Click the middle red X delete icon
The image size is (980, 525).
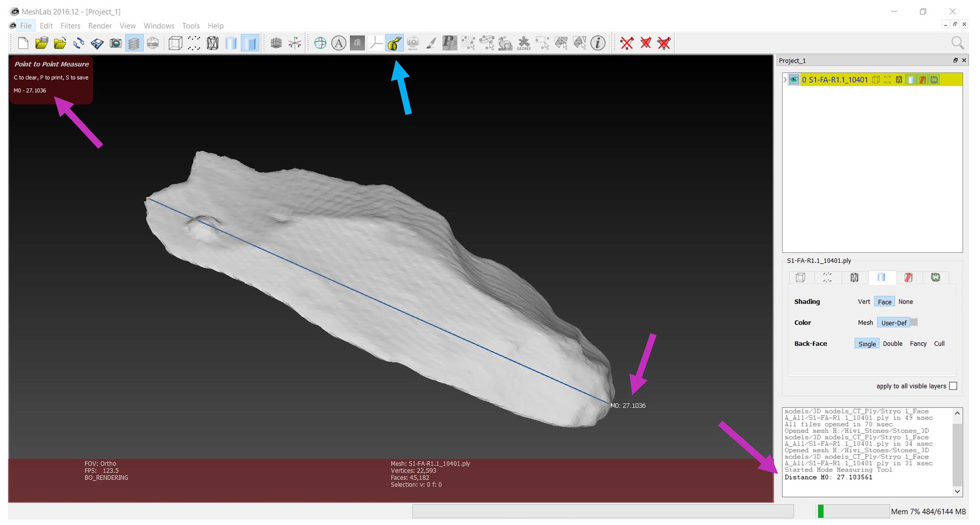point(646,43)
